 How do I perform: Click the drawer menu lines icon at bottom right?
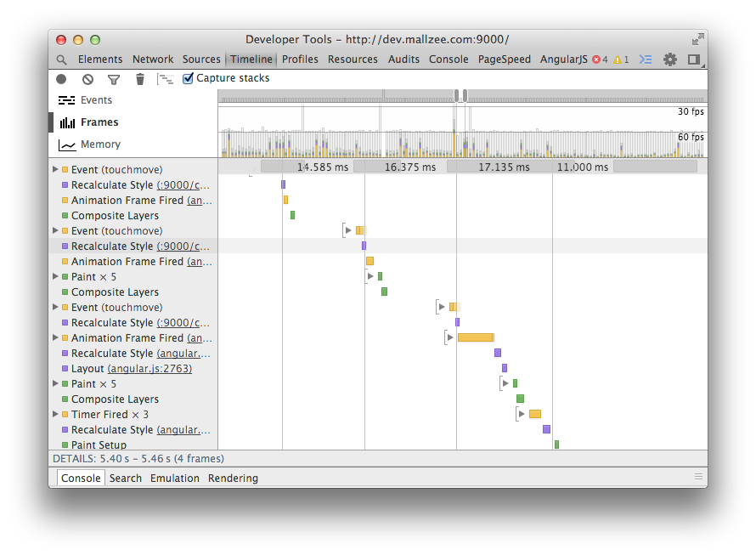click(698, 477)
